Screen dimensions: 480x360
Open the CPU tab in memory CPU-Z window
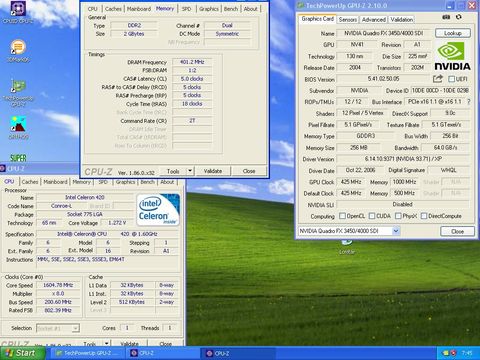pyautogui.click(x=93, y=9)
